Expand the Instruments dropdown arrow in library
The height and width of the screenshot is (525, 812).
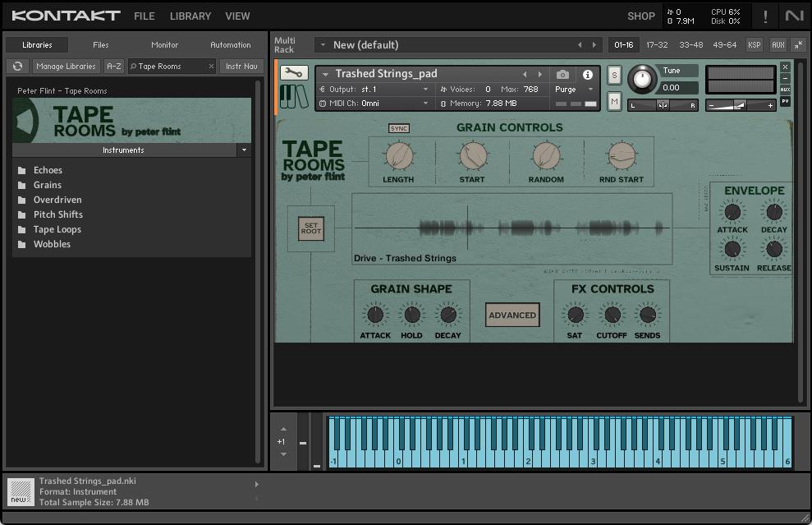tap(243, 150)
